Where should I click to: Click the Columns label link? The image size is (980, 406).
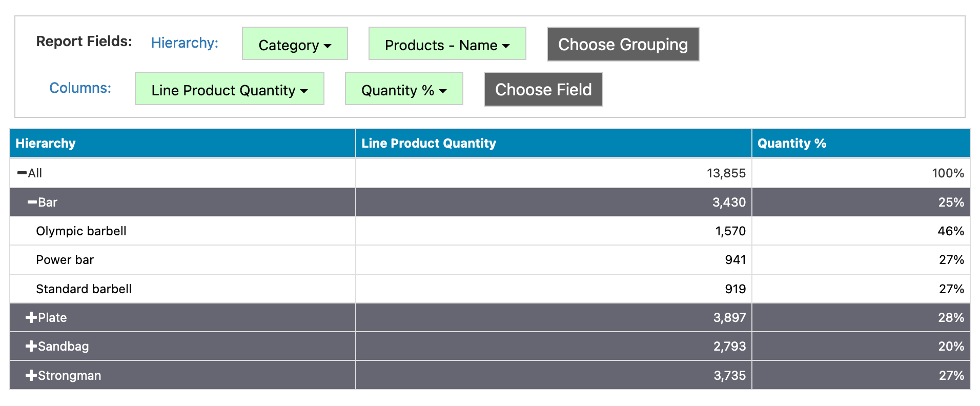pos(80,88)
